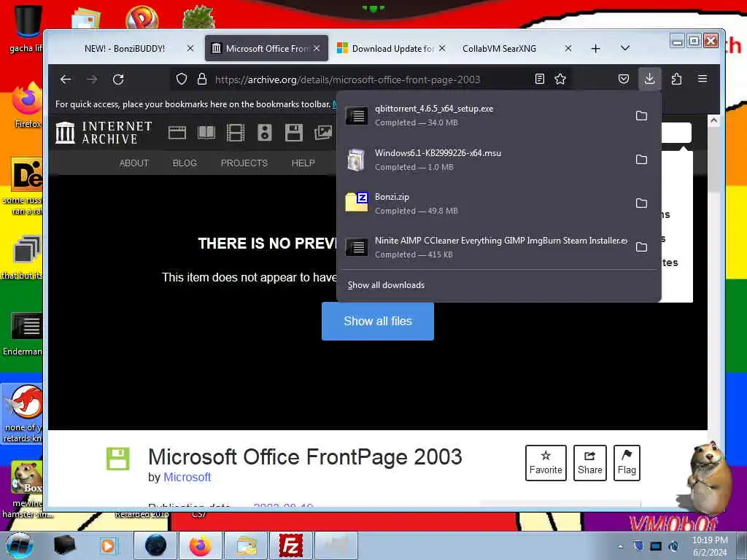
Task: Open FileZilla from the taskbar
Action: click(290, 545)
